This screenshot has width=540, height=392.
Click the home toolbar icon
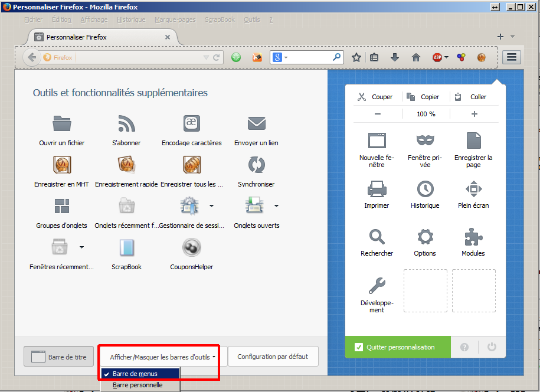(x=416, y=57)
